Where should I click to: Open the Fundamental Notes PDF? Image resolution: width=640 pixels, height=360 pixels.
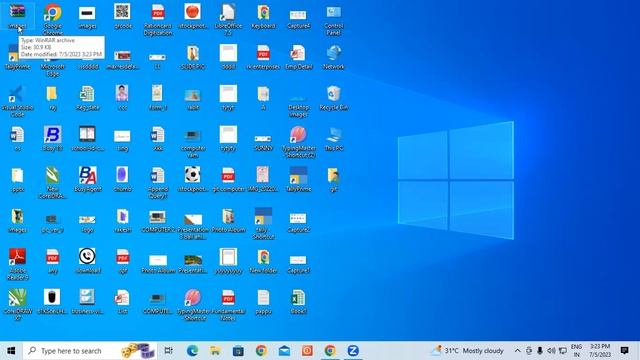tap(228, 305)
